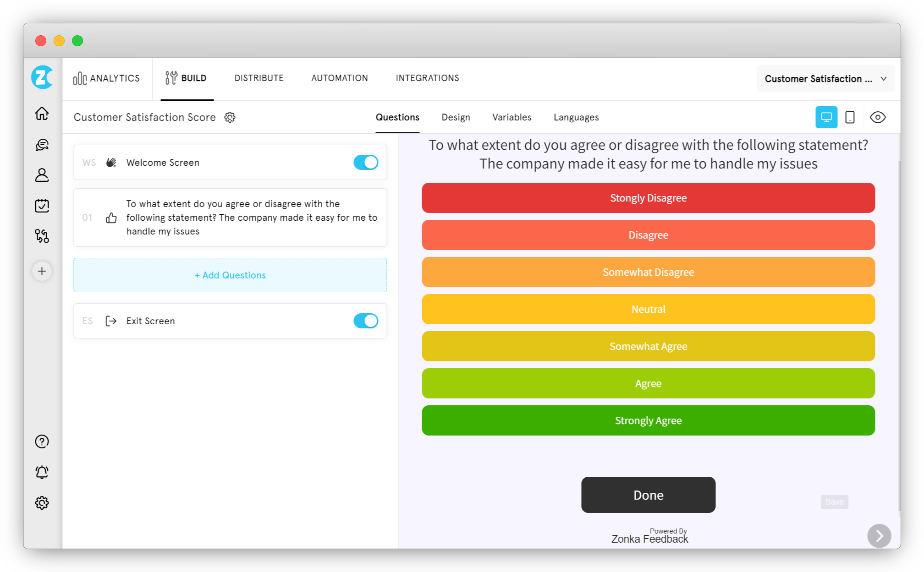Viewport: 924px width, 572px height.
Task: Open notifications bell icon
Action: [42, 472]
